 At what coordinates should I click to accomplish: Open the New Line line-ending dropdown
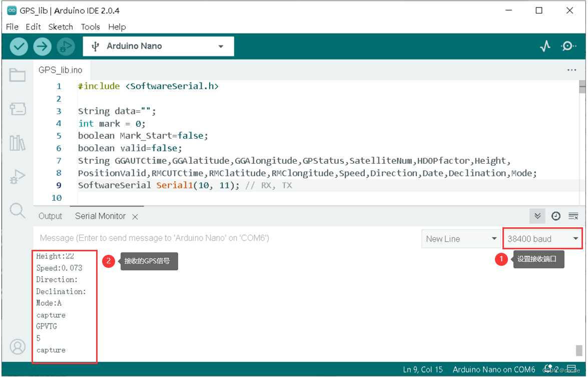coord(460,239)
